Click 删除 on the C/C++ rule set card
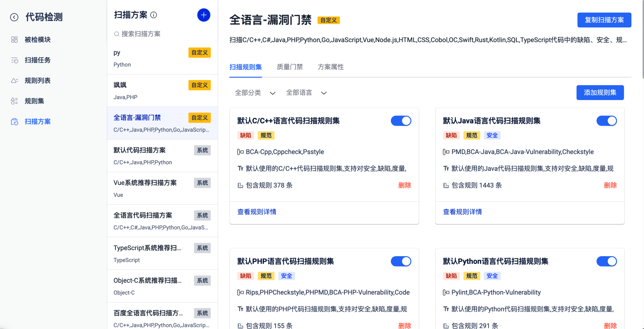Image resolution: width=644 pixels, height=329 pixels. coord(405,185)
